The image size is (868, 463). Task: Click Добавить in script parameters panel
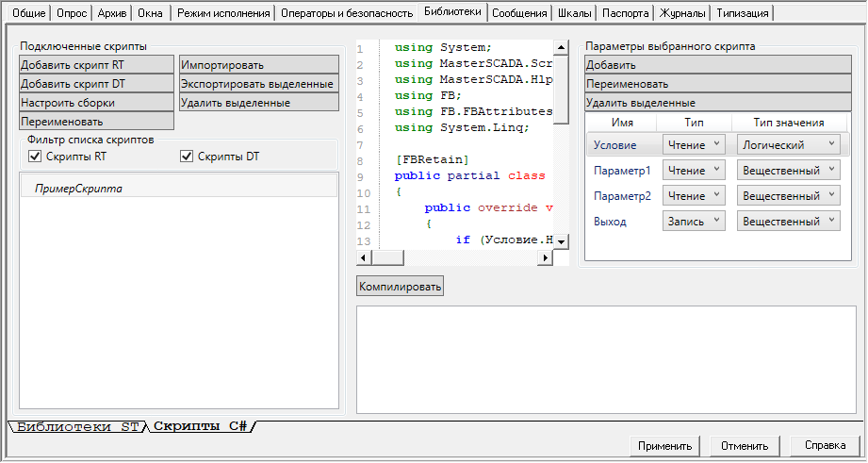click(x=718, y=65)
